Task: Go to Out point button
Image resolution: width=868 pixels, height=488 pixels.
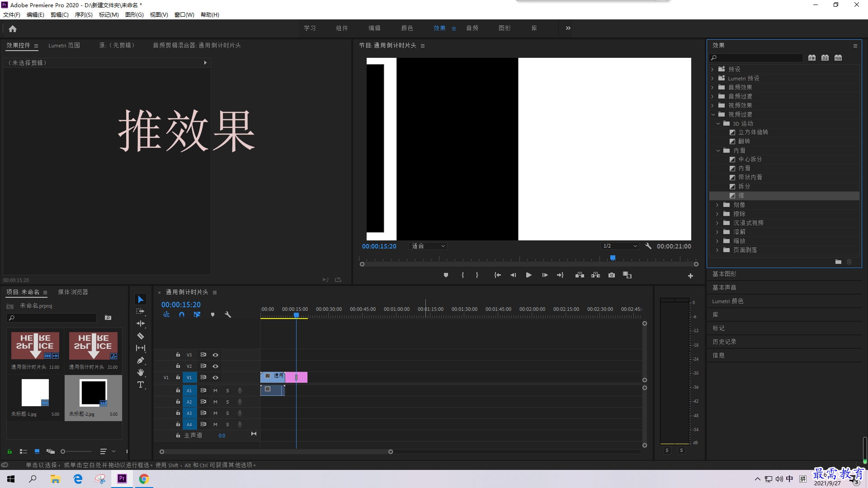Action: [560, 275]
